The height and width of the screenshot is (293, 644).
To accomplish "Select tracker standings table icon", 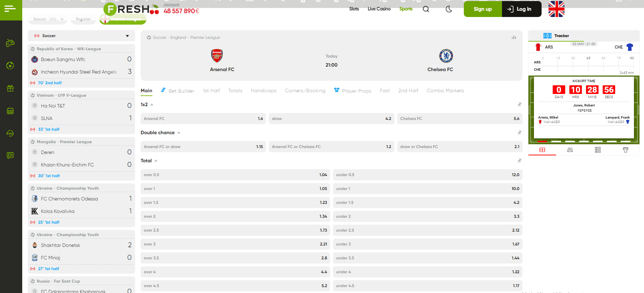I will (598, 150).
